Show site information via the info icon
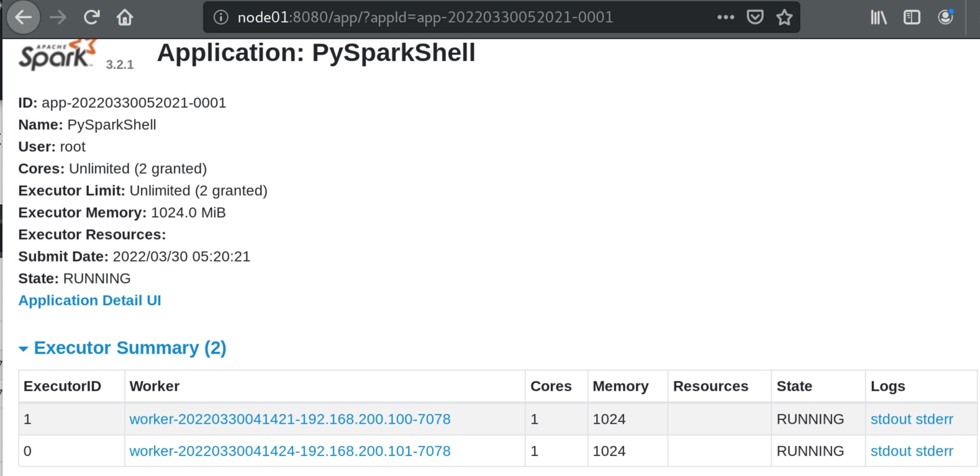 tap(220, 17)
